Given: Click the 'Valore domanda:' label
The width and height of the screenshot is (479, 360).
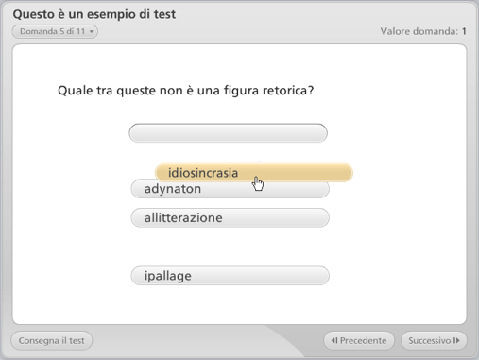Looking at the screenshot, I should pyautogui.click(x=419, y=31).
